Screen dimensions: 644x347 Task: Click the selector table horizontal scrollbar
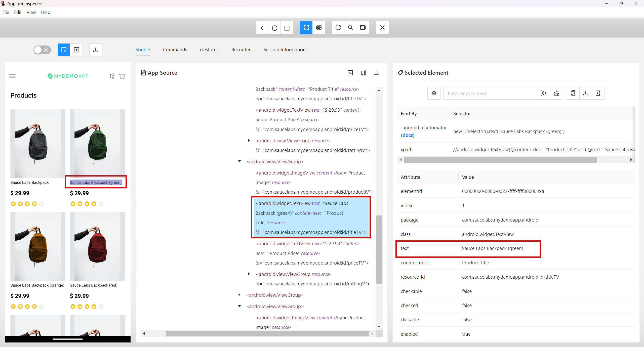[500, 160]
